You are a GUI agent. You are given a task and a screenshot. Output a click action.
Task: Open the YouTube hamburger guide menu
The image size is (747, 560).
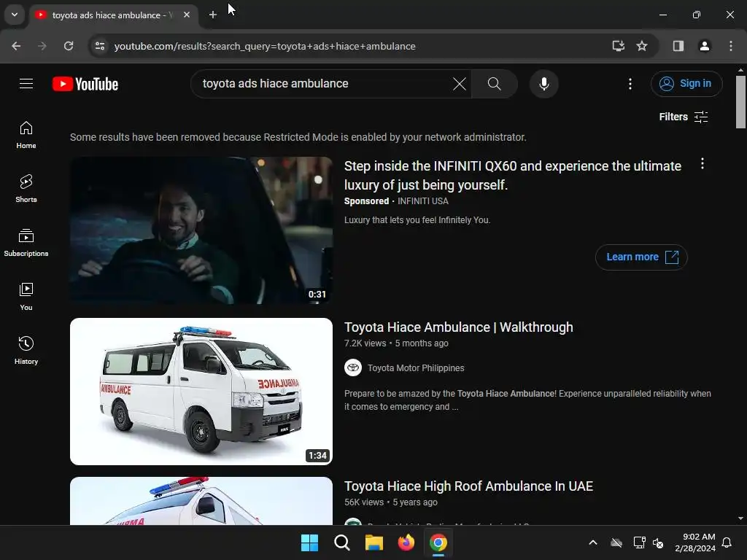(x=26, y=84)
